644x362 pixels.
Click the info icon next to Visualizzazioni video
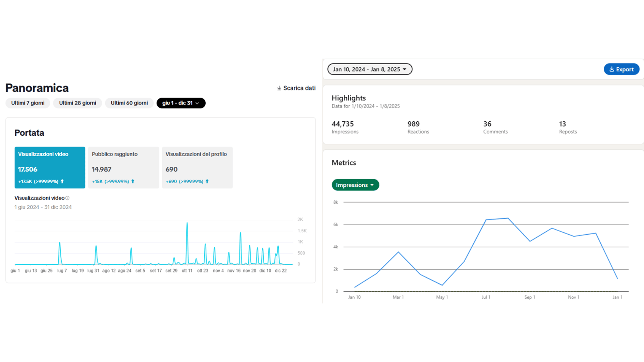[67, 198]
